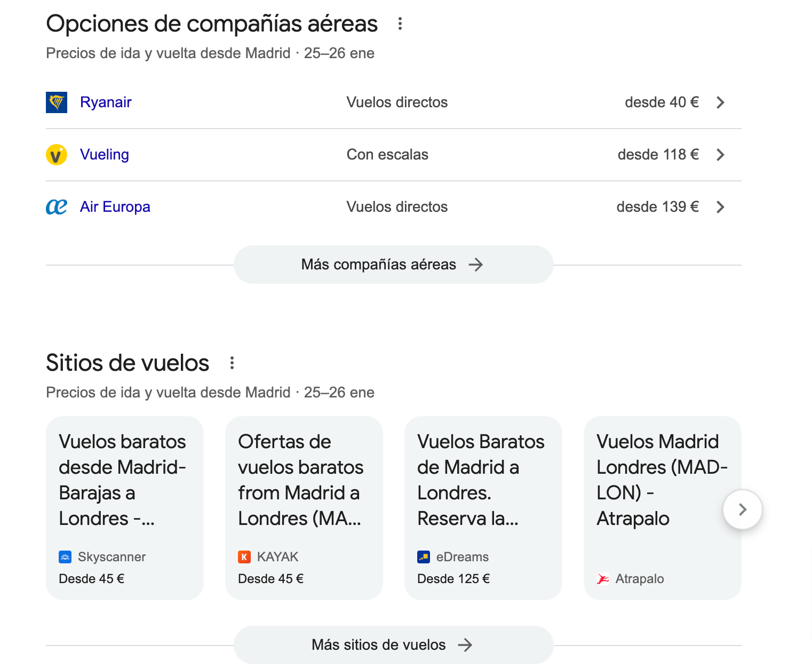Open the Ryanair link
The height and width of the screenshot is (669, 812).
[106, 102]
